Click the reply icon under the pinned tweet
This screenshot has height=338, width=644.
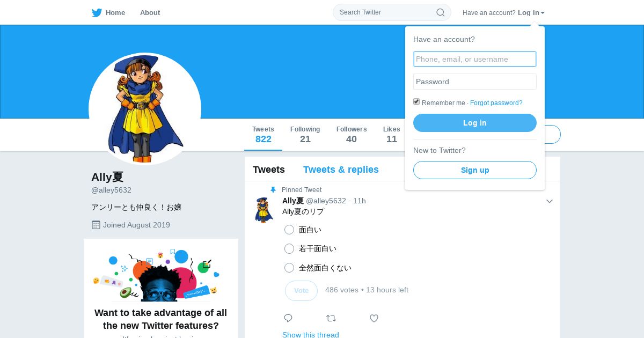288,318
